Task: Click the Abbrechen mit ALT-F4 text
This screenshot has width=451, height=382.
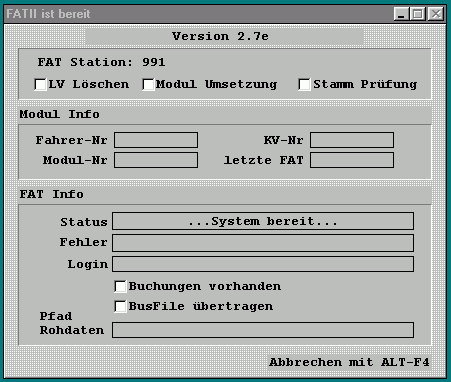Action: 349,362
